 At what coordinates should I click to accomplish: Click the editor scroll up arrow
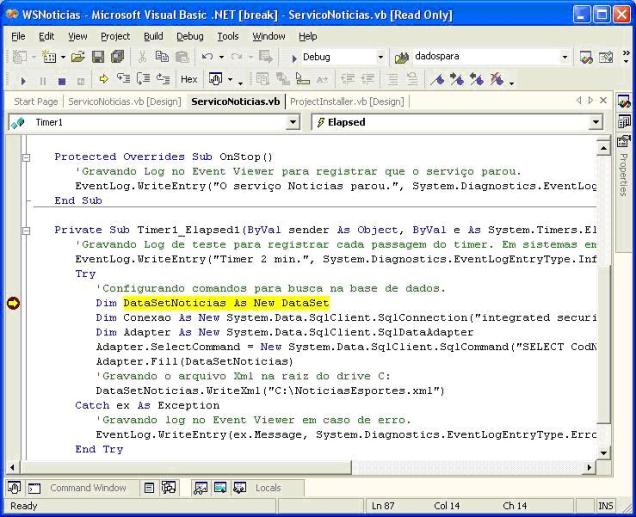tap(604, 148)
